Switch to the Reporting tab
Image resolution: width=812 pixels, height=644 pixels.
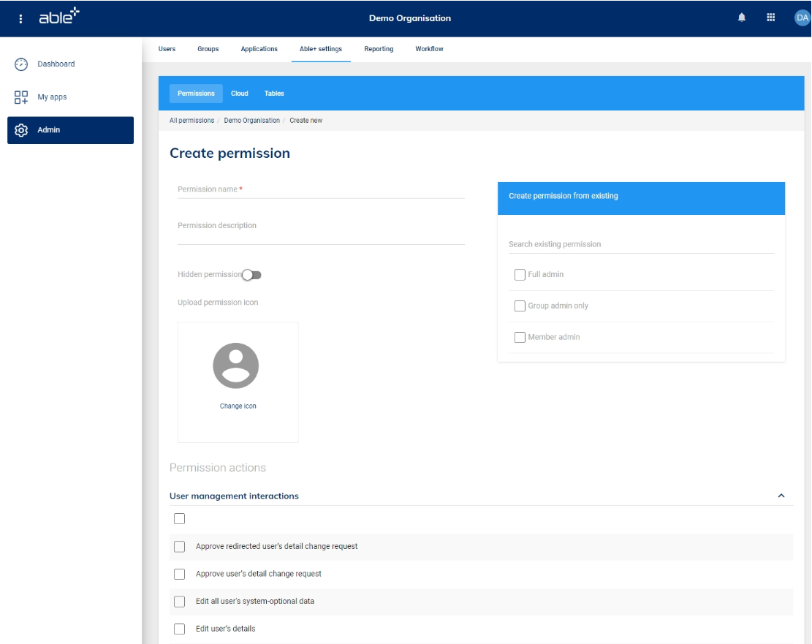tap(379, 49)
